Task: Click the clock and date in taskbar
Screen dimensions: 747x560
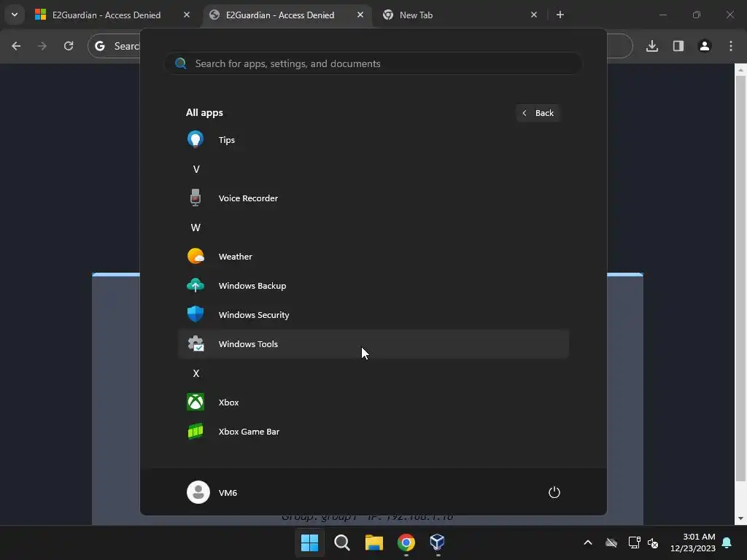Action: pyautogui.click(x=693, y=542)
